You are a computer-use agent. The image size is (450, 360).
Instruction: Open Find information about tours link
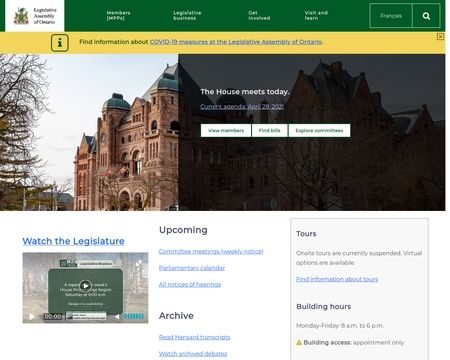(337, 279)
